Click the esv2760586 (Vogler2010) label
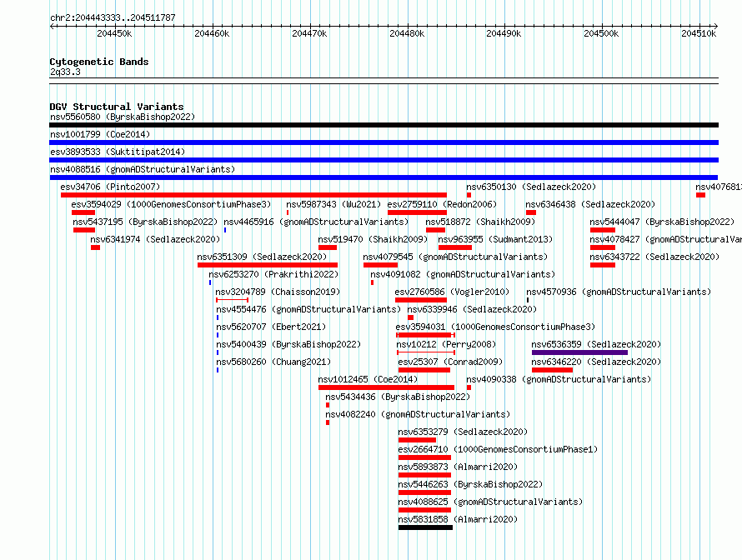 coord(452,292)
